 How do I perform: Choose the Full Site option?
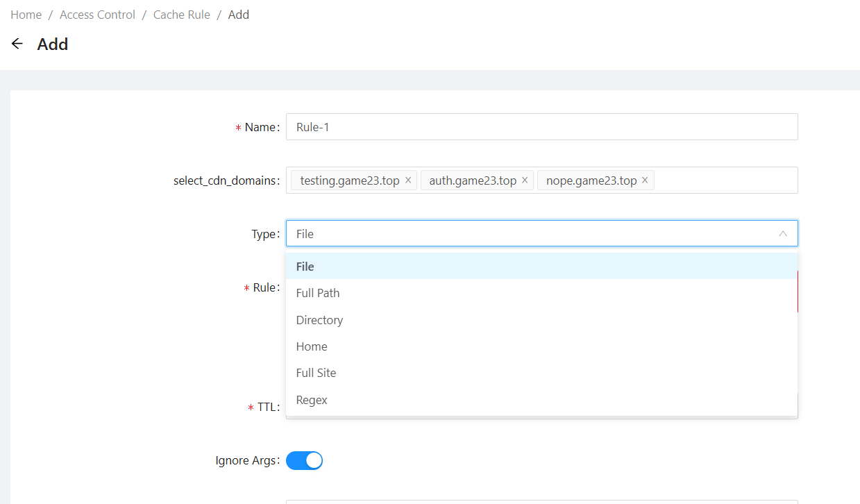pyautogui.click(x=316, y=373)
